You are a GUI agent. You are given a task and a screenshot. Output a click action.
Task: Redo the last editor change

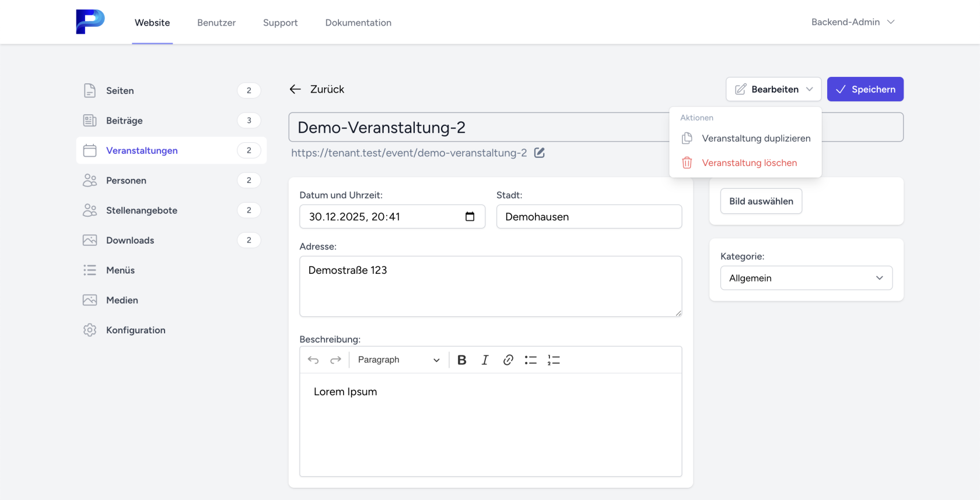click(x=335, y=360)
